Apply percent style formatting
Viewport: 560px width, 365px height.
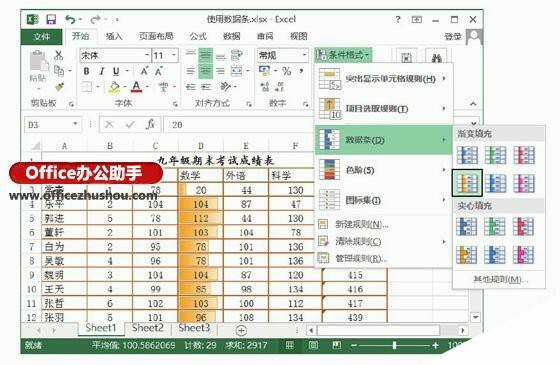click(x=286, y=71)
